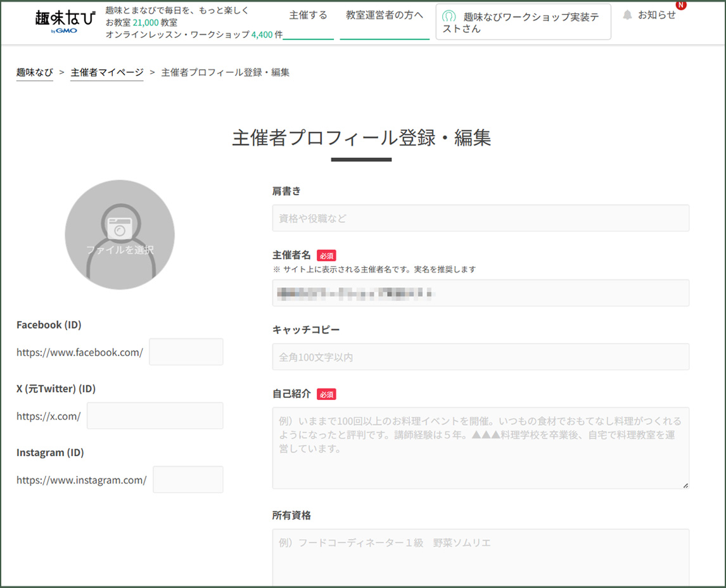Click the Instagram ID input box

pyautogui.click(x=188, y=480)
